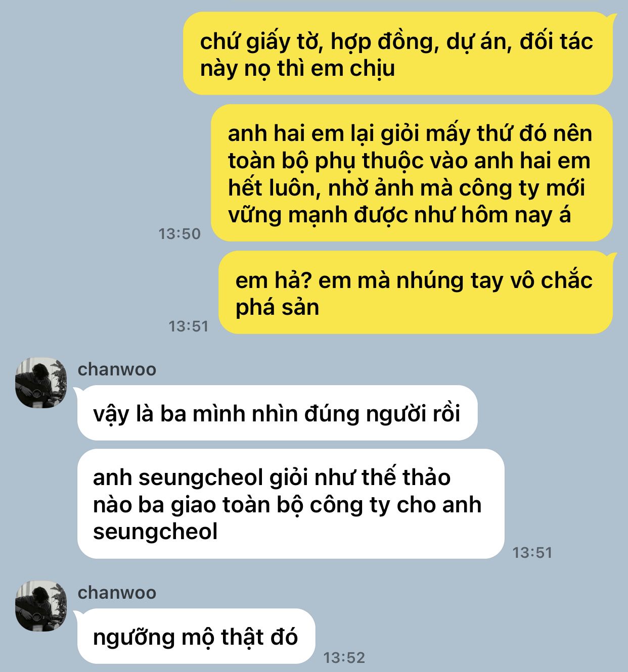
Task: Open chanwoo's upper guitar profile avatar
Action: point(41,383)
